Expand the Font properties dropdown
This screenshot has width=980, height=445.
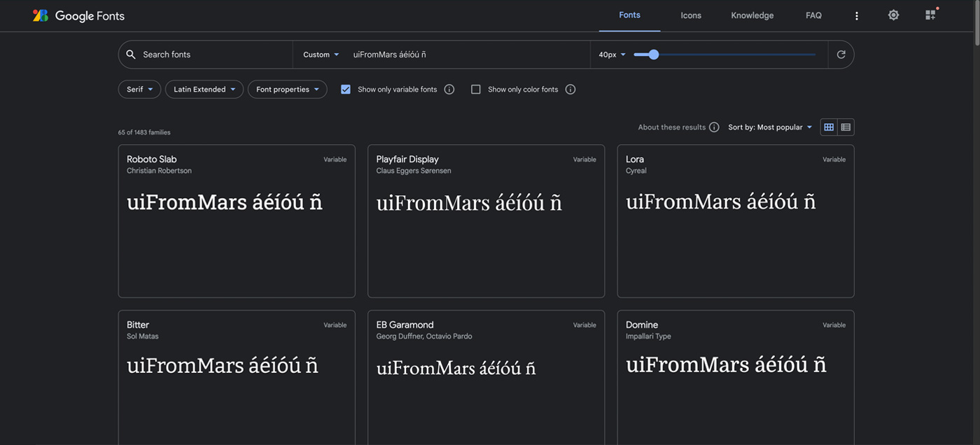(x=287, y=90)
